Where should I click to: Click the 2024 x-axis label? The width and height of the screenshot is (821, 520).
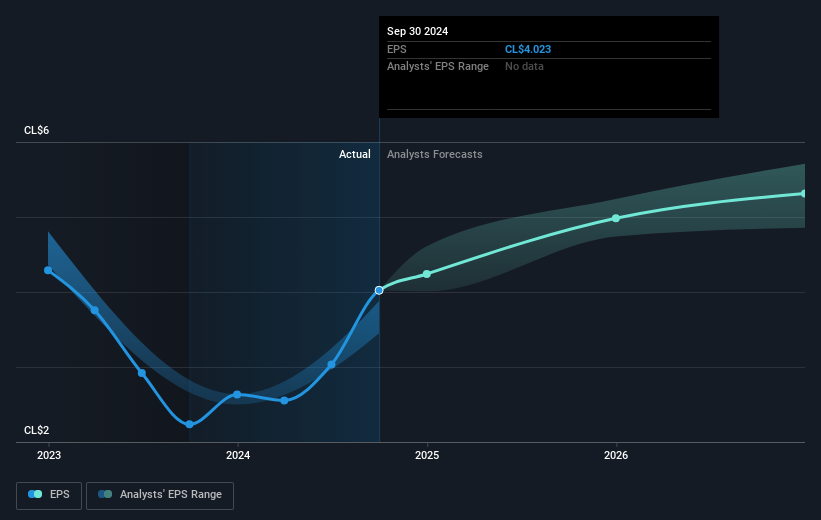(x=238, y=455)
